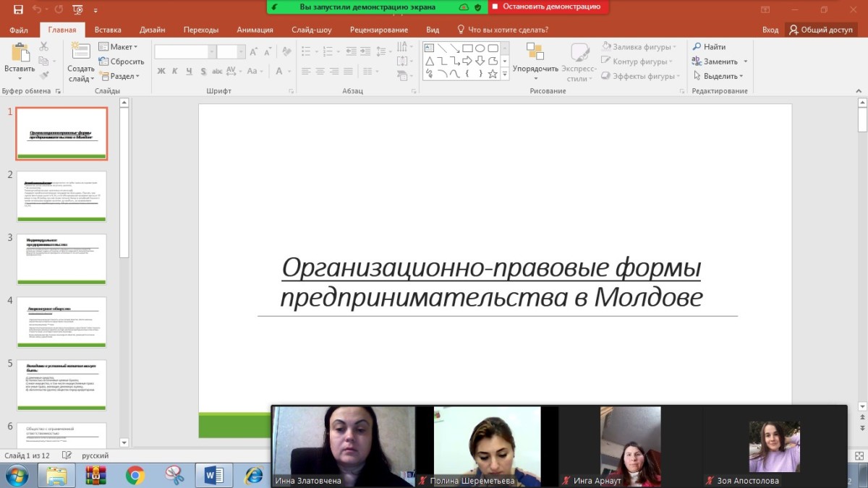
Task: Open the Выделить select dropdown
Action: coord(717,76)
